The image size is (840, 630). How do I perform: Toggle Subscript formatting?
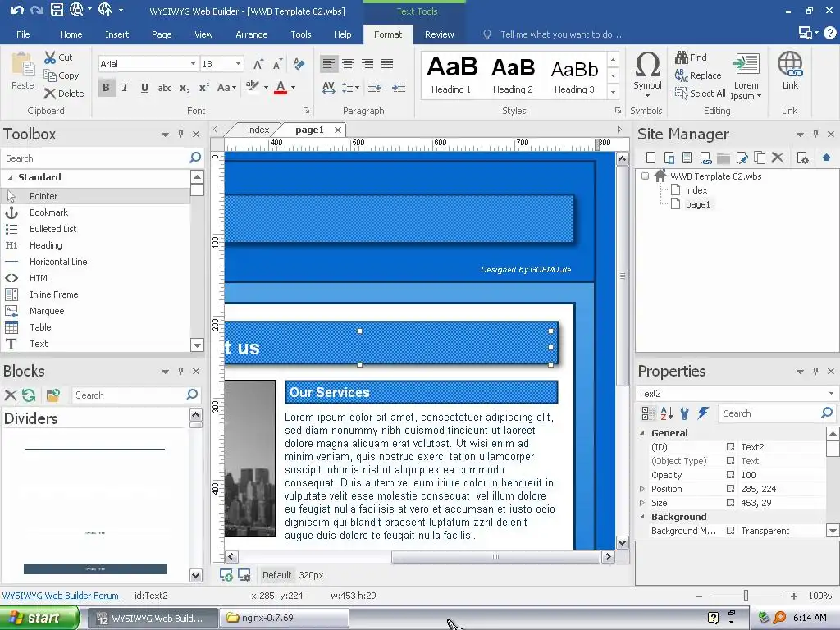point(185,88)
